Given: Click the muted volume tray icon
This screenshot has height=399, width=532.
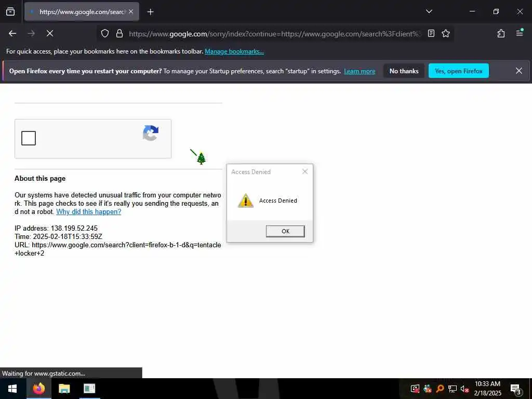Looking at the screenshot, I should (x=465, y=389).
